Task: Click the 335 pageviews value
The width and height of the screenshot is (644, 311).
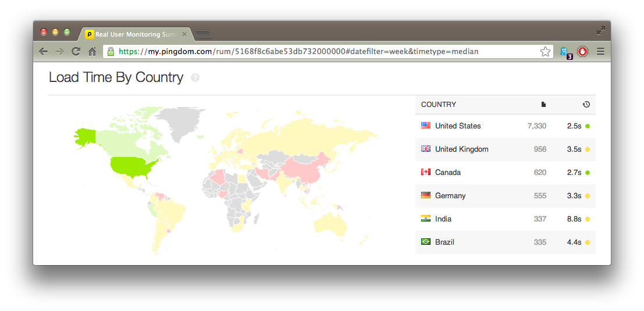Action: (x=540, y=242)
